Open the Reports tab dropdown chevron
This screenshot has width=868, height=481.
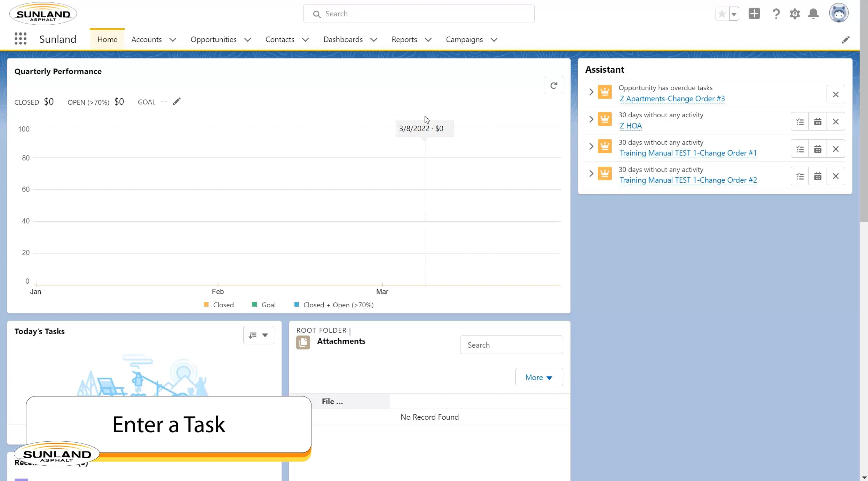[x=428, y=40]
